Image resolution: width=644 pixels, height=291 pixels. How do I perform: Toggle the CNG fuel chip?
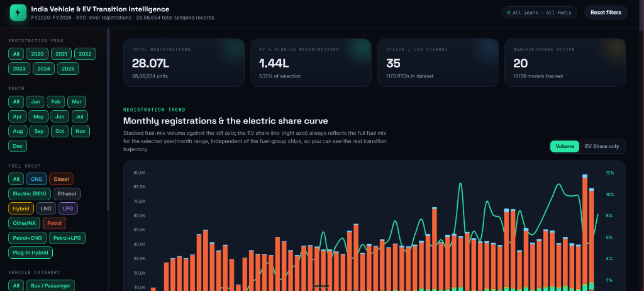[36, 179]
